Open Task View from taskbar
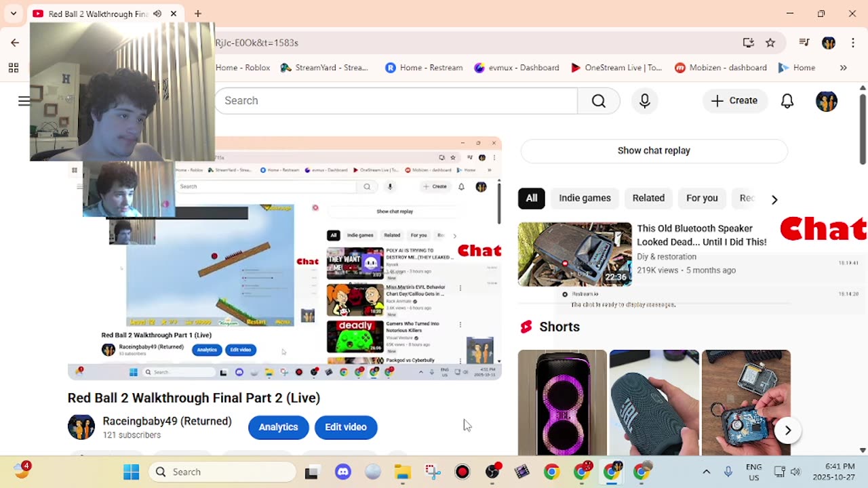Viewport: 868px width, 488px height. pyautogui.click(x=311, y=472)
